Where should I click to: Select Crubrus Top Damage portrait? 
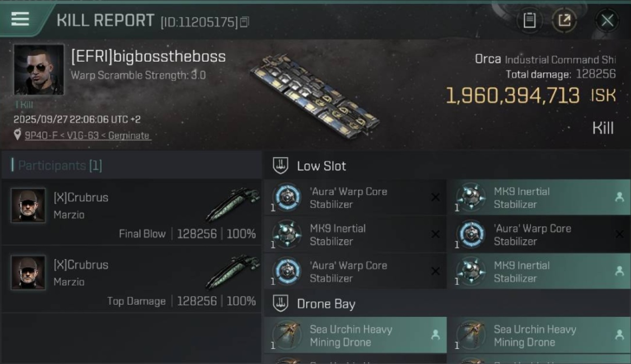click(x=28, y=273)
